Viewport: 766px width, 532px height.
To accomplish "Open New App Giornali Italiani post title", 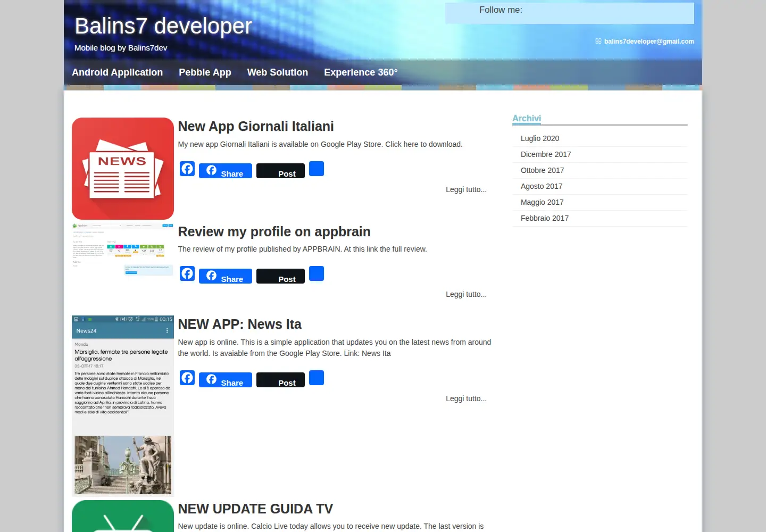I will click(x=256, y=127).
